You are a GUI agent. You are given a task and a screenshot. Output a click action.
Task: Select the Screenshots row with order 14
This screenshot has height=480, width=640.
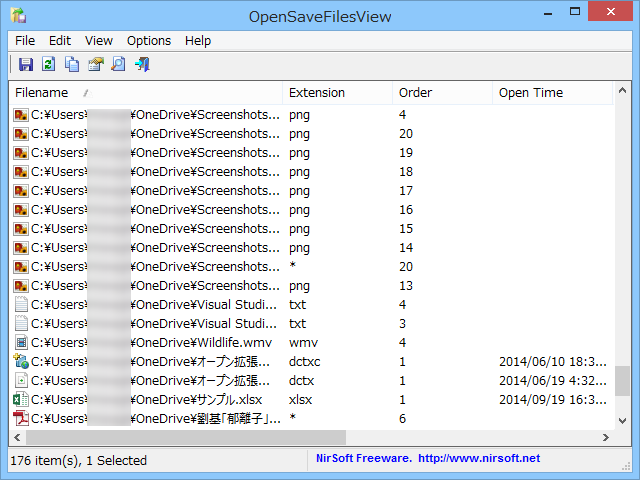(312, 248)
